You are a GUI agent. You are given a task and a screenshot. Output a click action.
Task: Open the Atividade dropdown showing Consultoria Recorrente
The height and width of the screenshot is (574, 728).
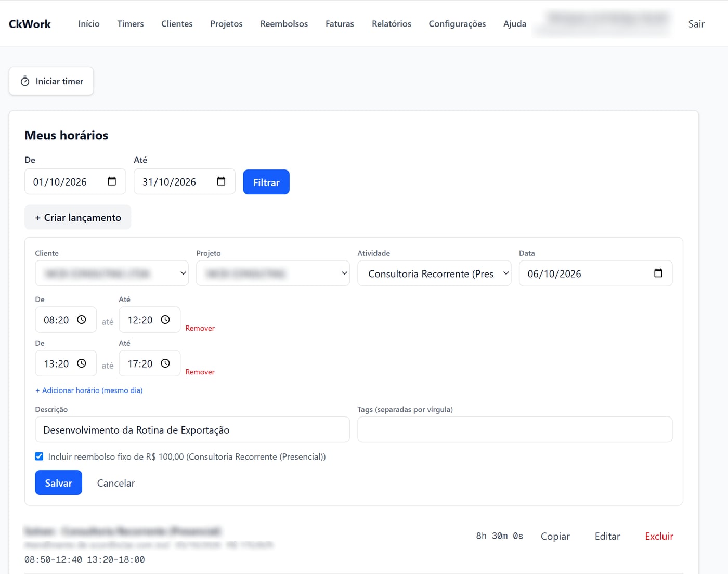tap(434, 273)
